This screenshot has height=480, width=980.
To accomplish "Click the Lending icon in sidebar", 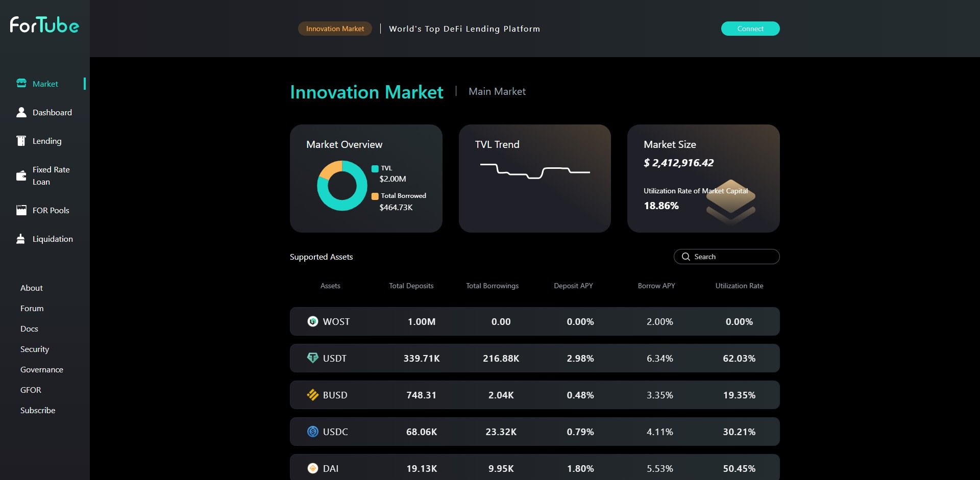I will [x=21, y=141].
